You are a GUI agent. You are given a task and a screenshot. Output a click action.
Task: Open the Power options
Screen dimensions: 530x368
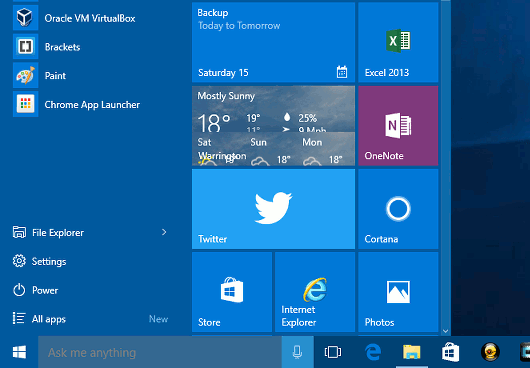[35, 290]
